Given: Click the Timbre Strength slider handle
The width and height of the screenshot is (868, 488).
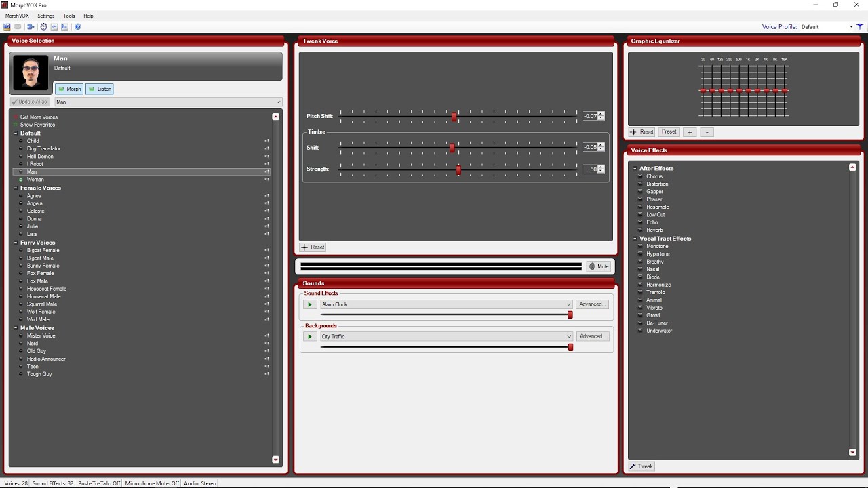Looking at the screenshot, I should click(458, 170).
